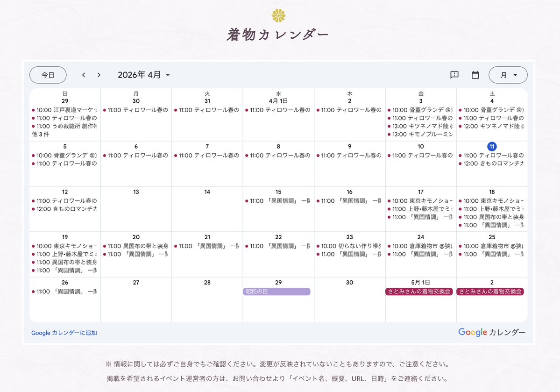560x392 pixels.
Task: Open the 10:00 江戸裏道マーケット event on 29th
Action: 64,110
